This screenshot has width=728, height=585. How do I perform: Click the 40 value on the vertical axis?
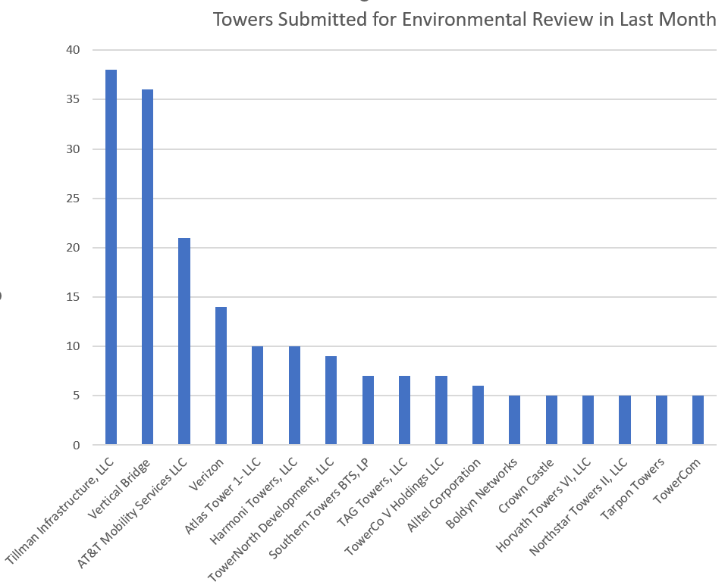(x=73, y=50)
